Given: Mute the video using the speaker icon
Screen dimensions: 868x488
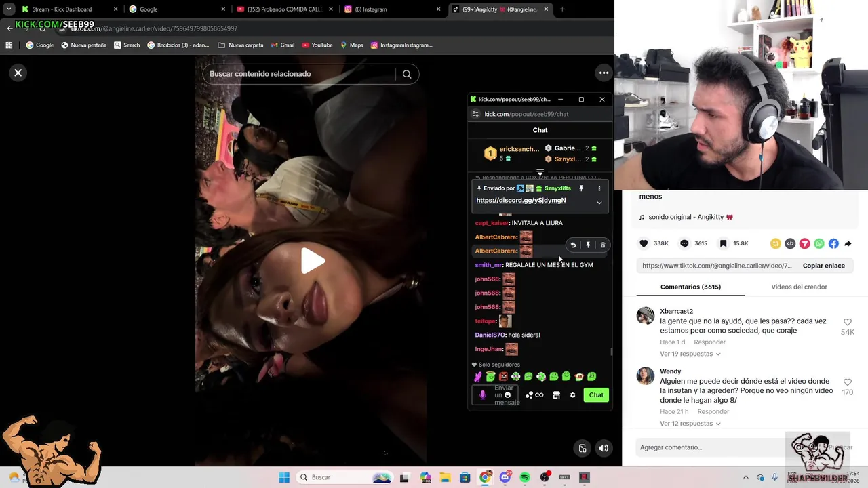Looking at the screenshot, I should click(x=604, y=448).
